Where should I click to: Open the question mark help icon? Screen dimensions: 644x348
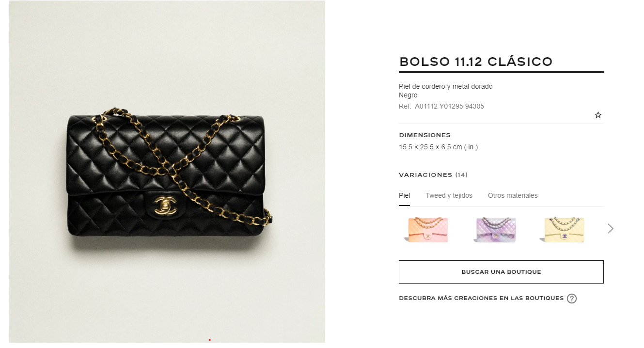point(572,299)
